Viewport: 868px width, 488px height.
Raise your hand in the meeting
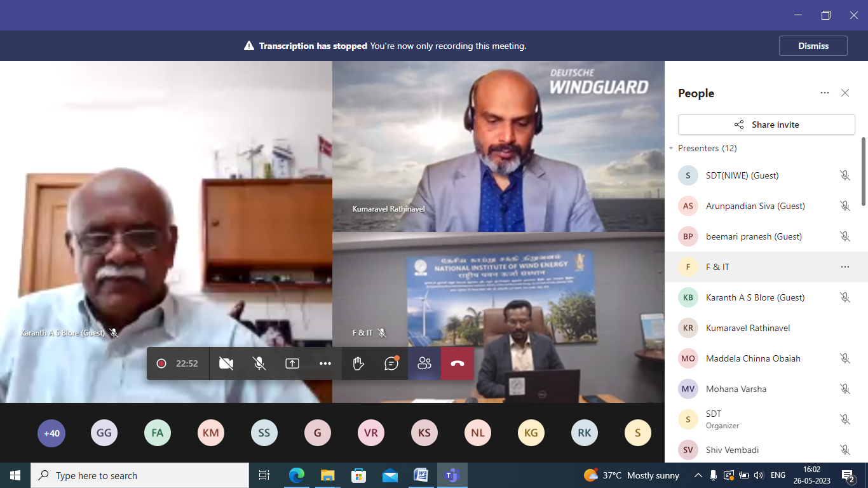(x=358, y=363)
